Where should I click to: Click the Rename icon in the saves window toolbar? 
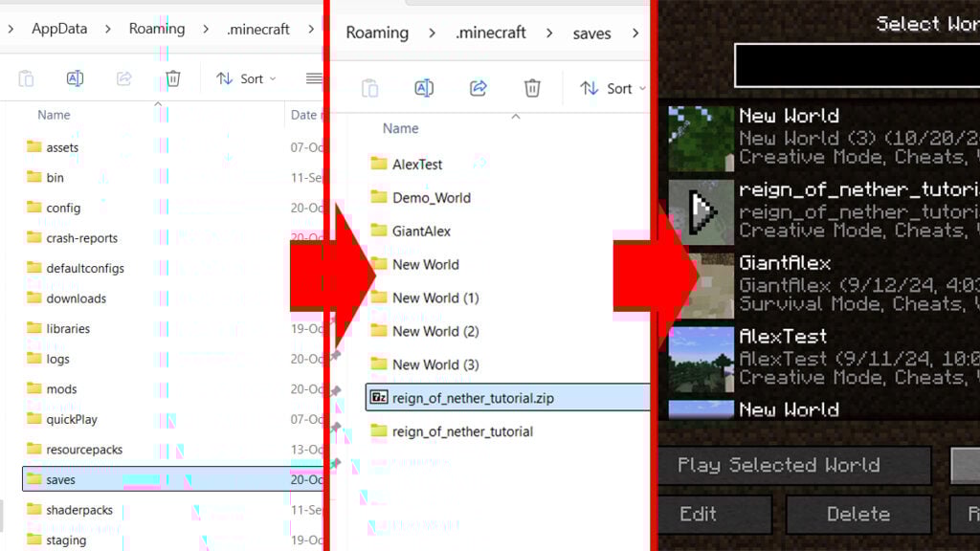coord(424,87)
